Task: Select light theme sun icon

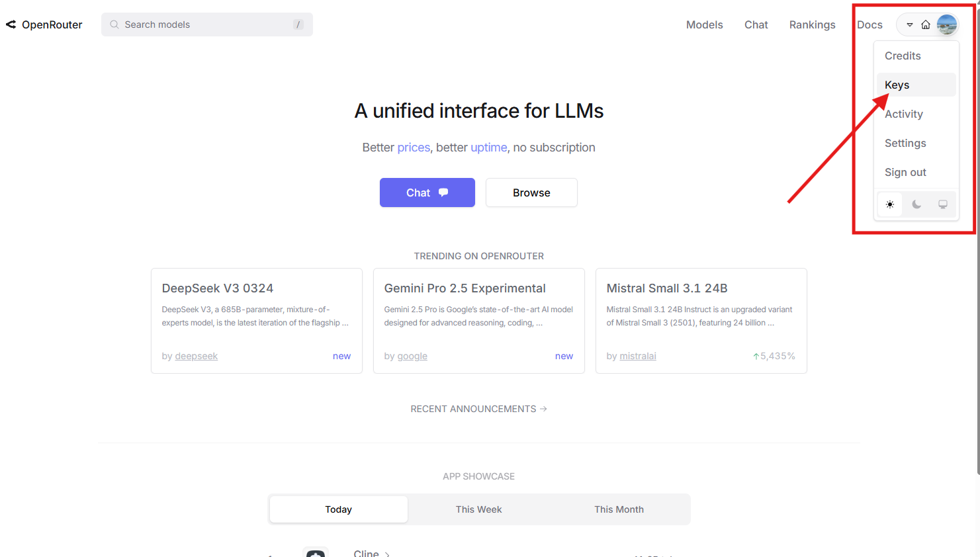Action: (890, 204)
